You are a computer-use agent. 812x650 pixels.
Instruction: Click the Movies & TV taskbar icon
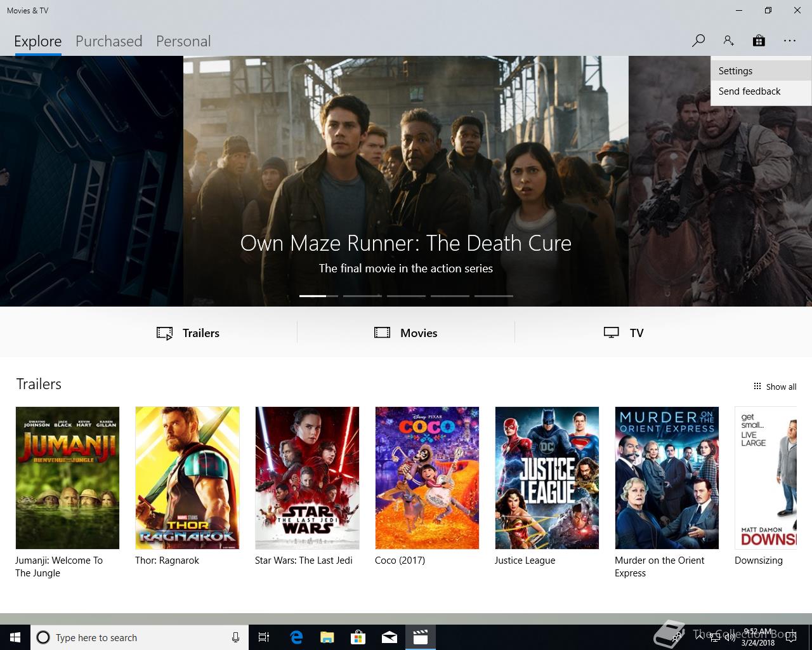tap(421, 637)
